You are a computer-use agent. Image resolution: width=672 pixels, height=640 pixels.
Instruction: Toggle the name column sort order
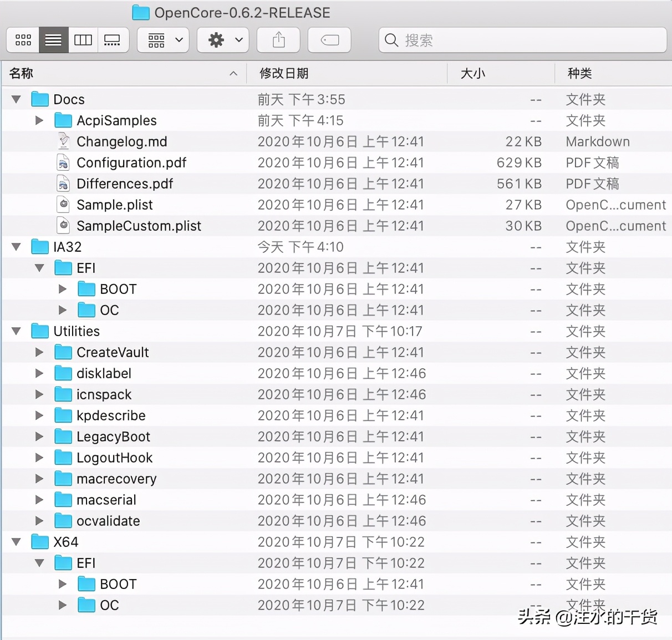point(21,73)
